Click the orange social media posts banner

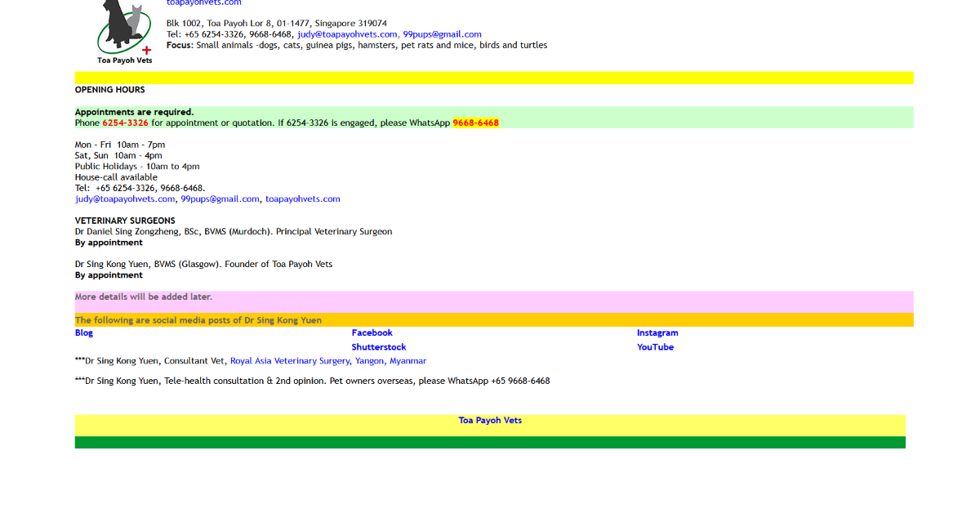(494, 319)
